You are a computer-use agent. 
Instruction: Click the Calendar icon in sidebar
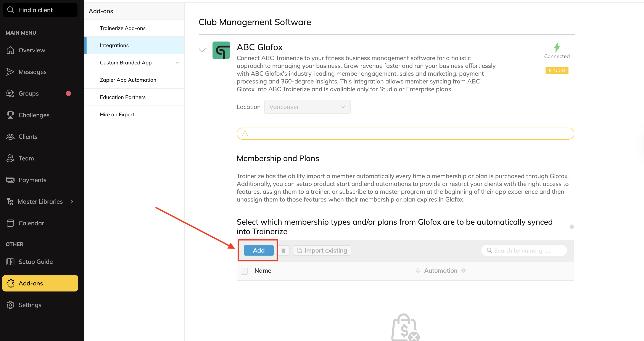coord(10,223)
